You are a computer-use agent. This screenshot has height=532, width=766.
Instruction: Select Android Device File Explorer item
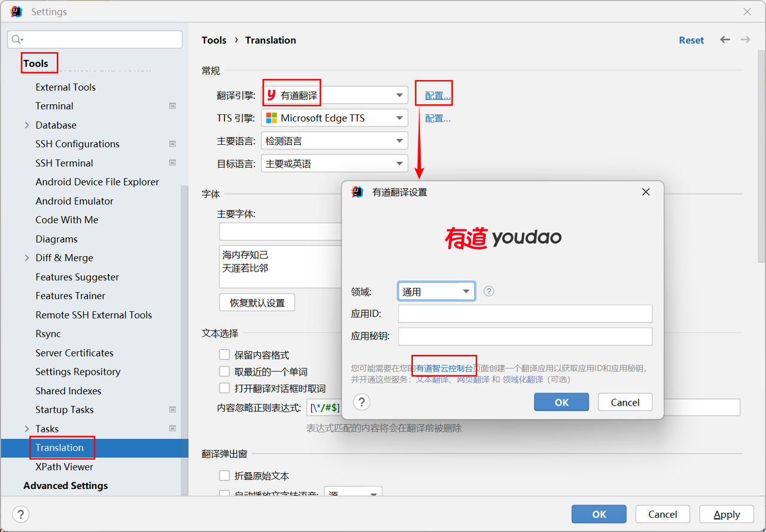point(97,182)
